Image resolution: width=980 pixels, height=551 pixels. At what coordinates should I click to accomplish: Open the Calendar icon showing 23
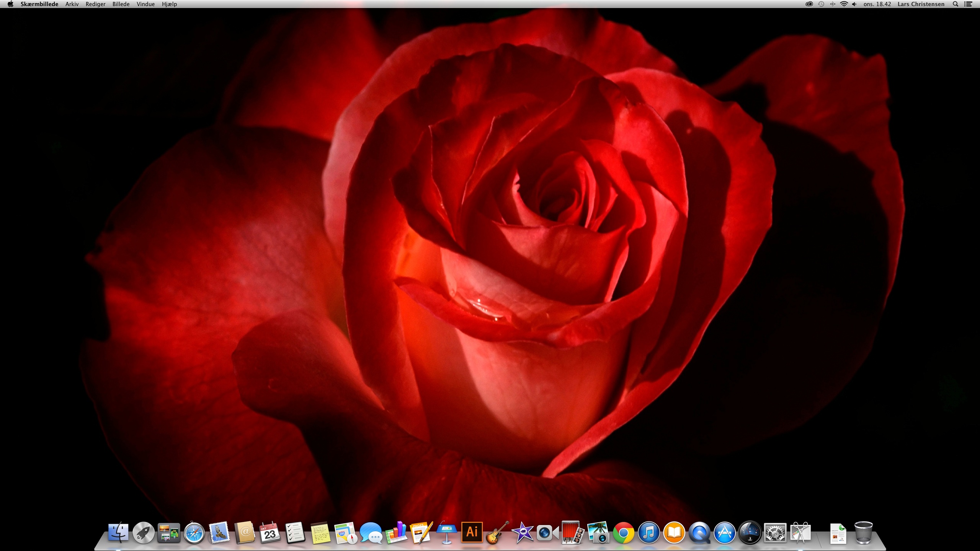coord(269,532)
